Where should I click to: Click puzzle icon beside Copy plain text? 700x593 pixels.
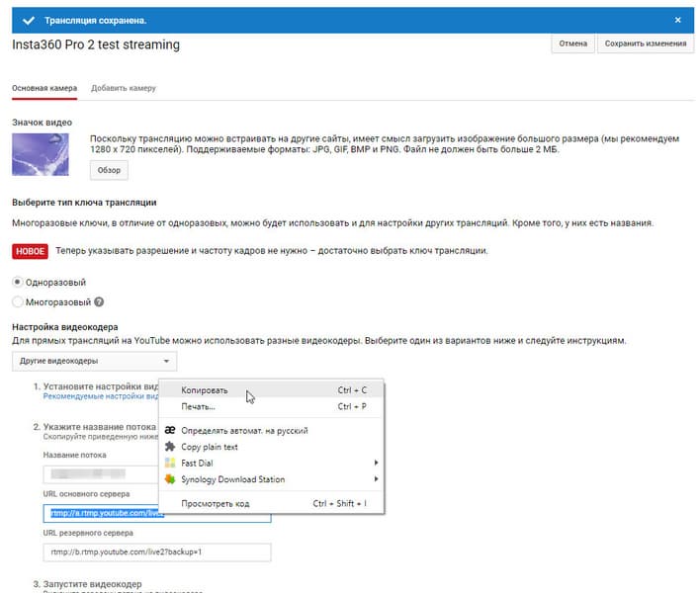click(170, 446)
